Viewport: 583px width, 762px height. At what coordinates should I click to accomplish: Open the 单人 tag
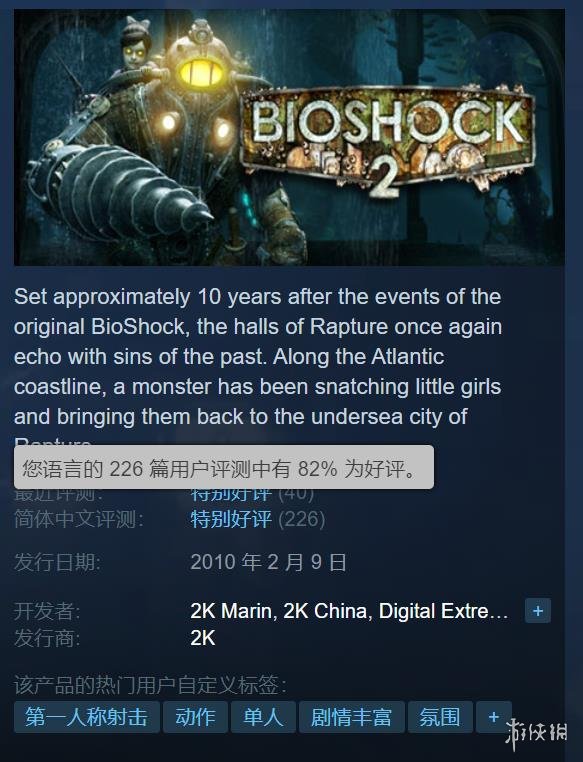coord(263,717)
